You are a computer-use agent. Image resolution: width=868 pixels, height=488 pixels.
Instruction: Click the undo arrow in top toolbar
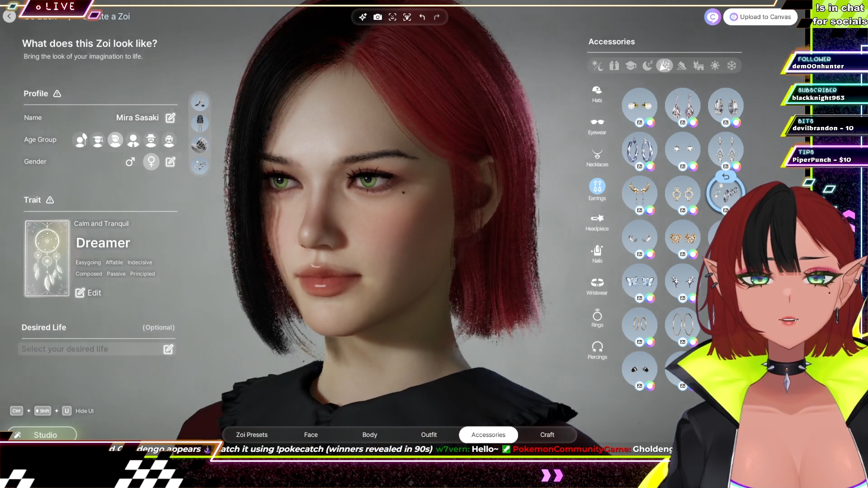[422, 17]
